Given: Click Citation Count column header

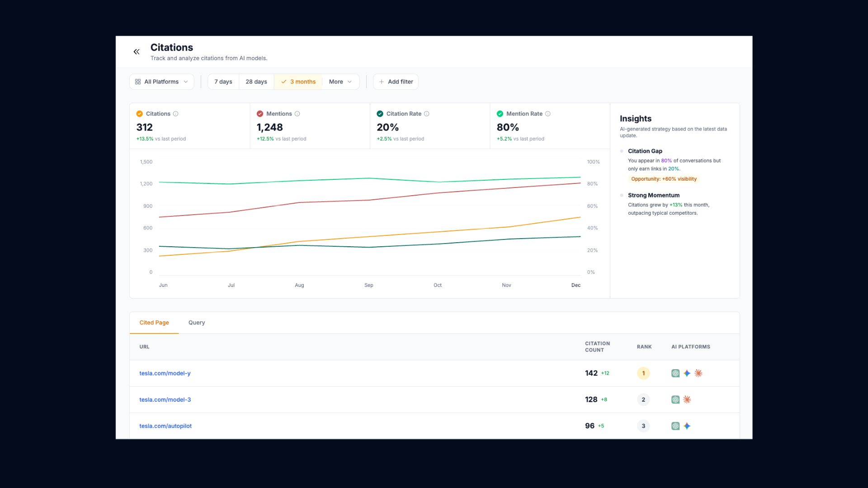Looking at the screenshot, I should (597, 347).
